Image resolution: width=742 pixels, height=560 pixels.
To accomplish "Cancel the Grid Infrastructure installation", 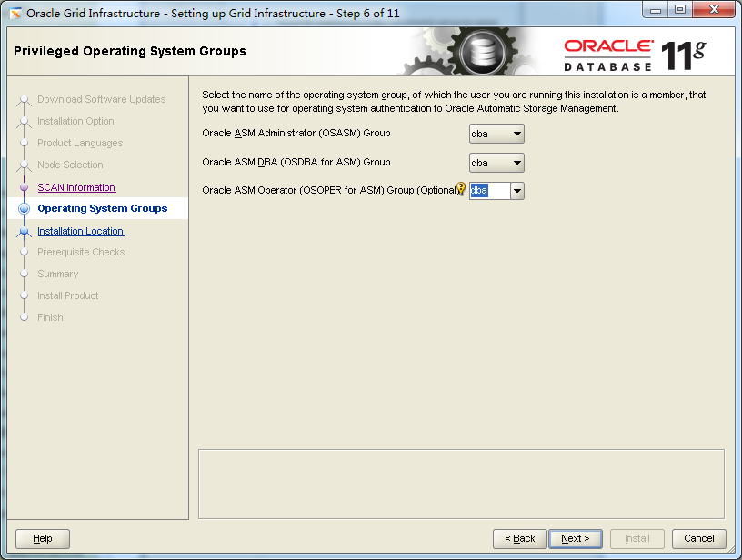I will 699,538.
